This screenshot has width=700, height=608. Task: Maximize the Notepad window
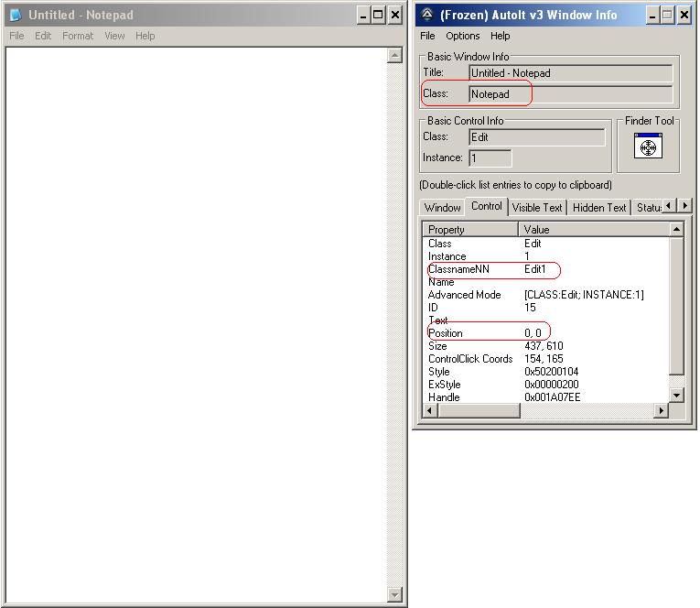pyautogui.click(x=378, y=16)
